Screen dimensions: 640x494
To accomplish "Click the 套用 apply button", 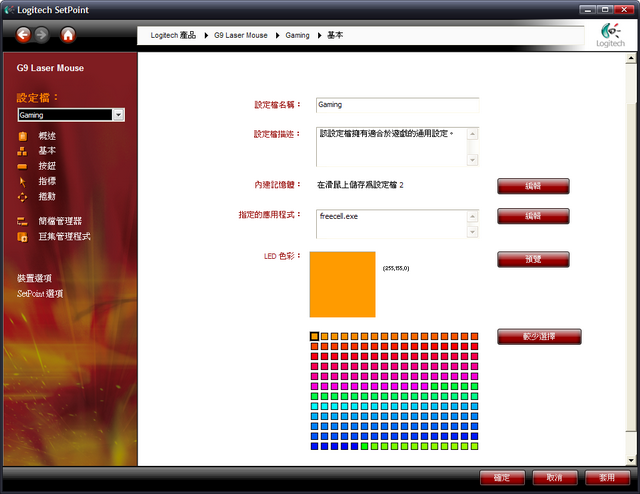I will pyautogui.click(x=607, y=478).
